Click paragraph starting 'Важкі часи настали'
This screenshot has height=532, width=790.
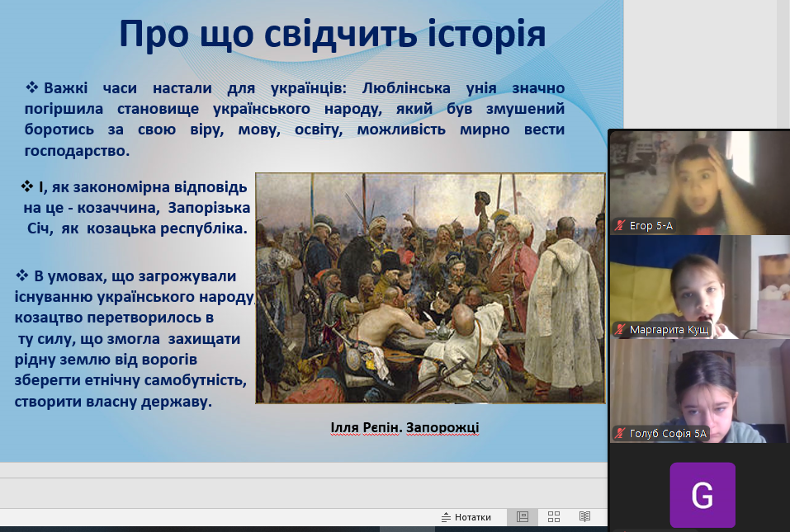295,120
